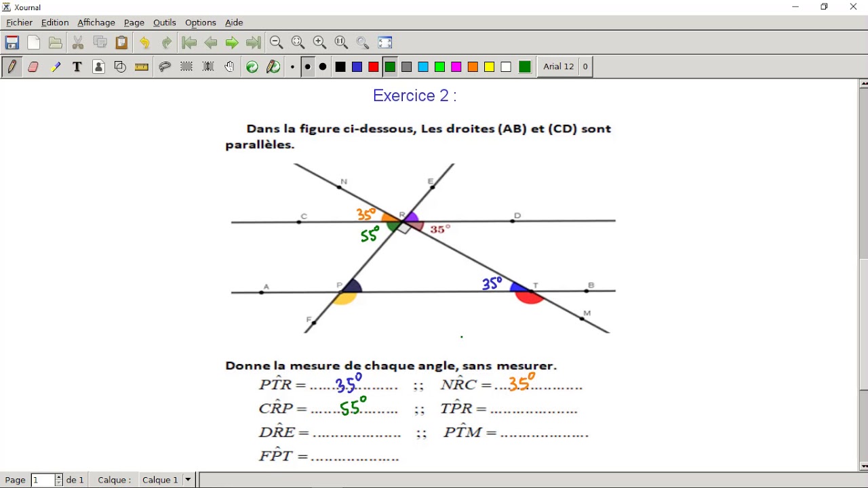
Task: Open the Aide menu
Action: click(234, 22)
